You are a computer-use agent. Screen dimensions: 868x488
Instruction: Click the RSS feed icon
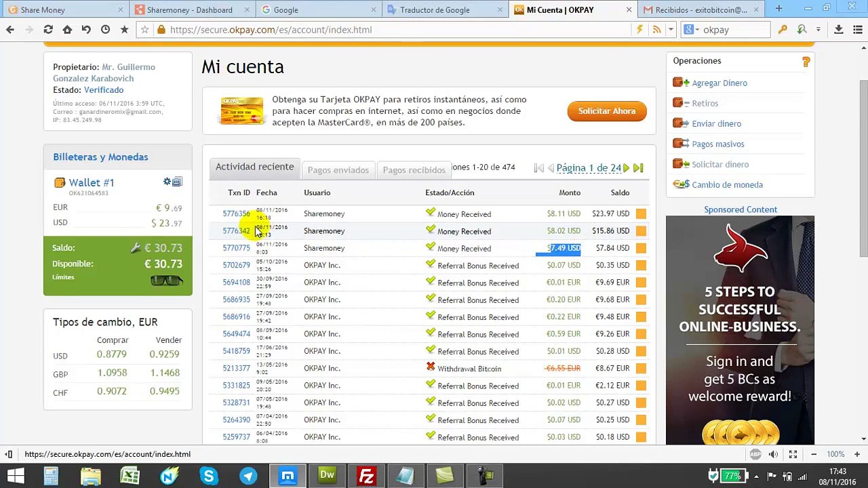click(656, 30)
